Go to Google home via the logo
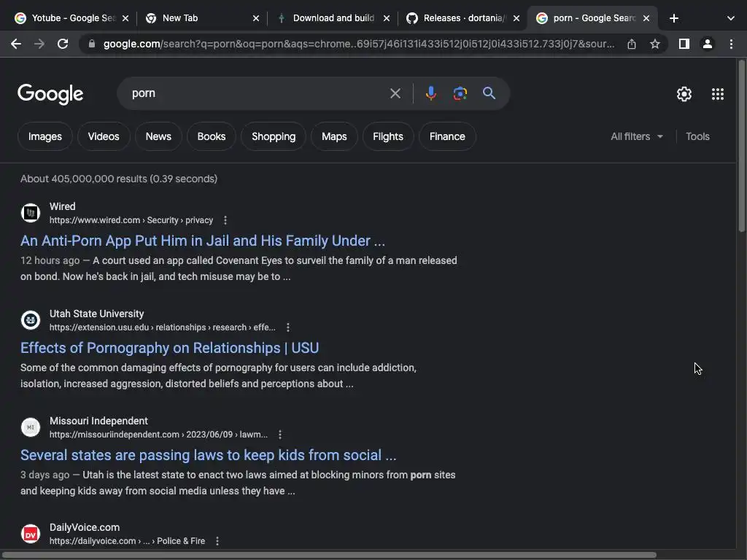The height and width of the screenshot is (560, 747). coord(50,94)
